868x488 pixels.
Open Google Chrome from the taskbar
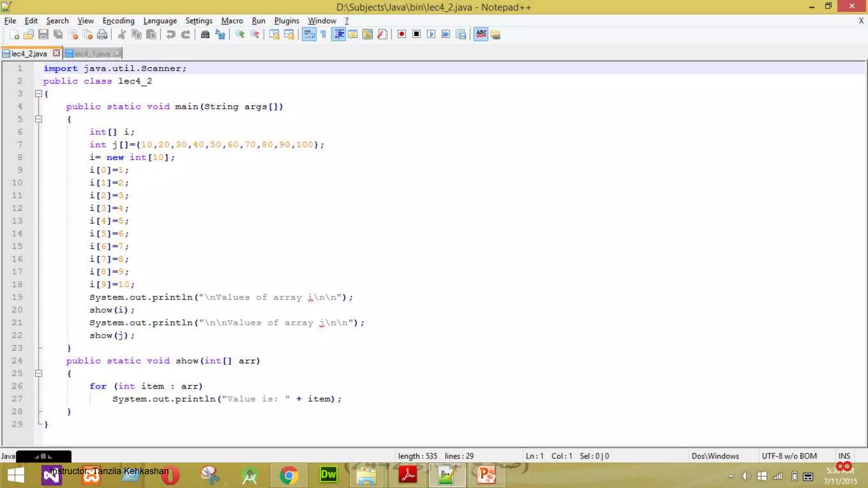coord(289,475)
